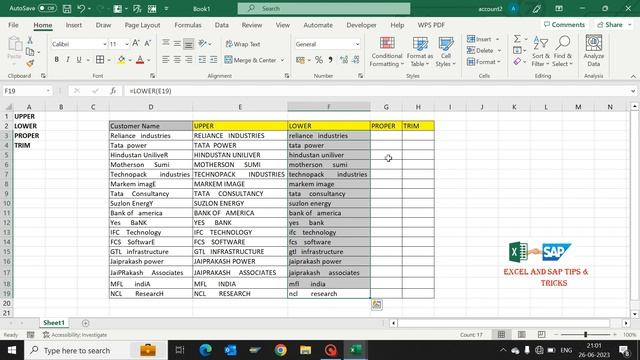Image resolution: width=640 pixels, height=360 pixels.
Task: Open the File tab
Action: point(13,25)
